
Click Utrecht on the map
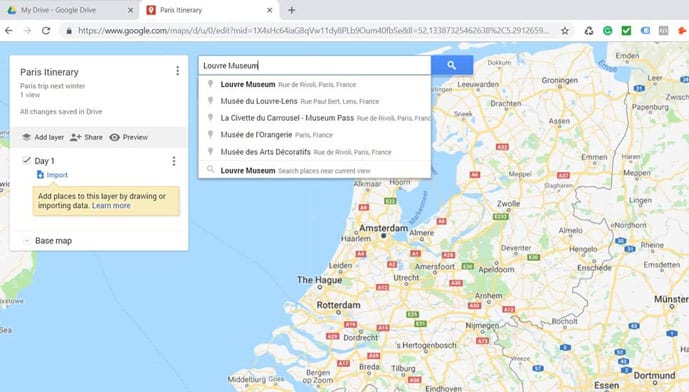tap(406, 278)
